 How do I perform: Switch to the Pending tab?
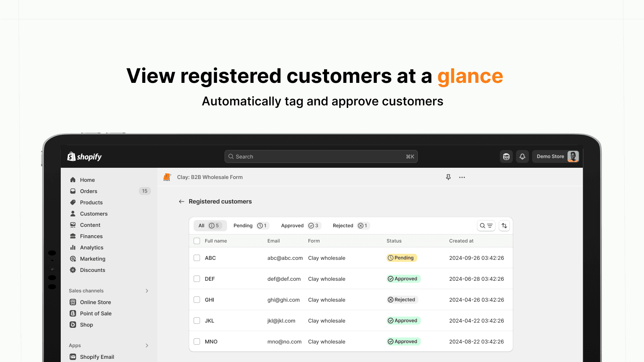point(250,226)
